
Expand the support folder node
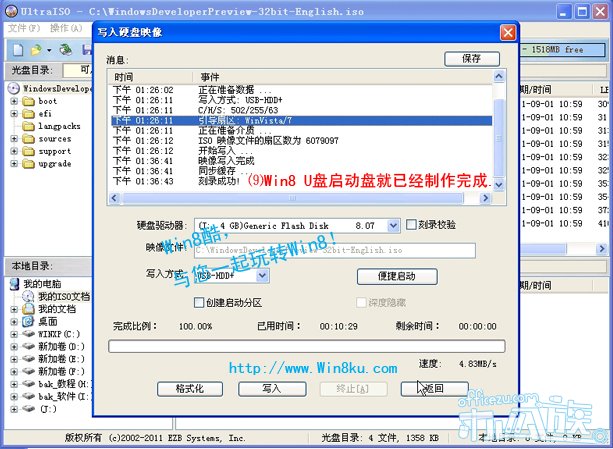point(14,151)
